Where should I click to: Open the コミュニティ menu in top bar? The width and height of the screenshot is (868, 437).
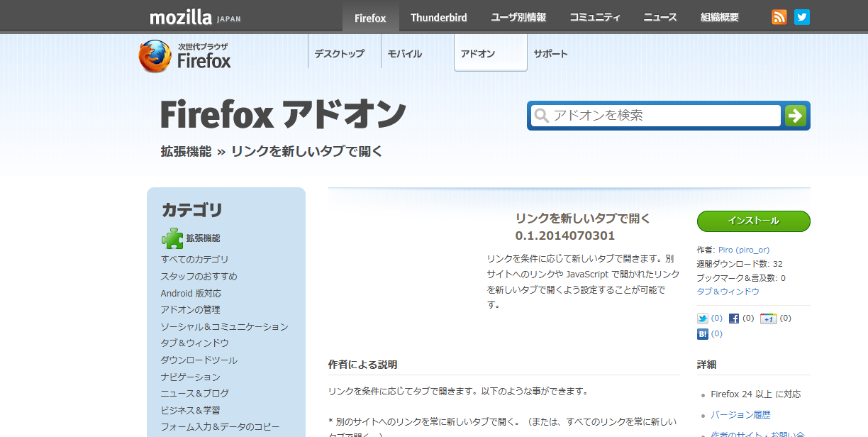tap(595, 18)
